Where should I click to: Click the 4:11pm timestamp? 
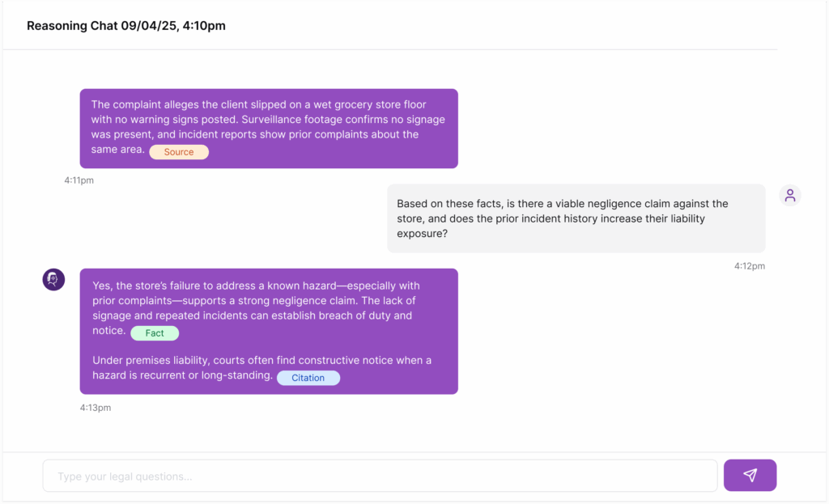coord(79,180)
